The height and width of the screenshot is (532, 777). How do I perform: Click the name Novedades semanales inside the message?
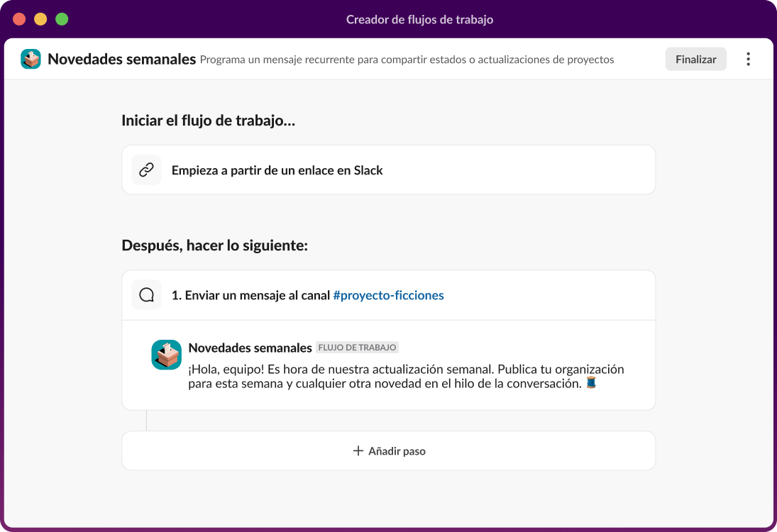250,348
